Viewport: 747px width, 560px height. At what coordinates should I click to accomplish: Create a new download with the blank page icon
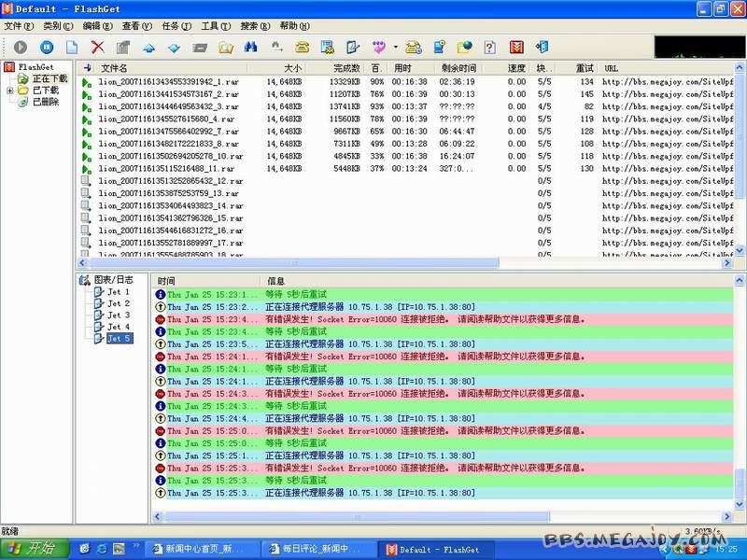point(72,47)
